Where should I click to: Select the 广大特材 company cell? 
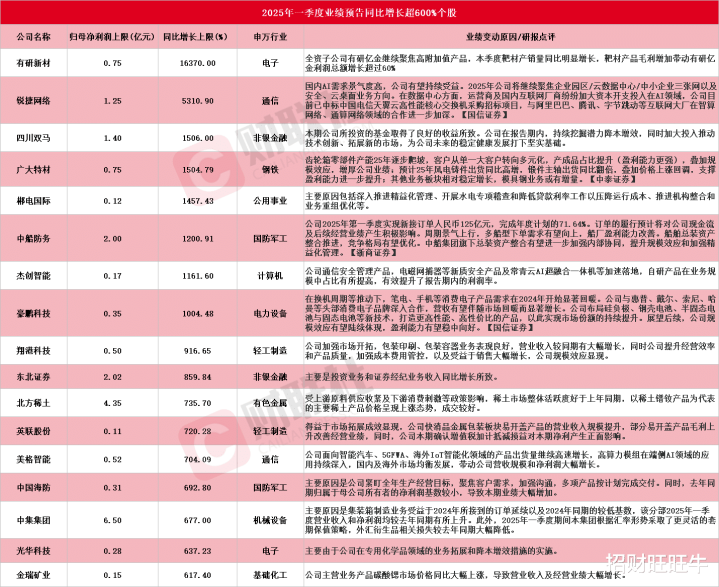pyautogui.click(x=33, y=169)
